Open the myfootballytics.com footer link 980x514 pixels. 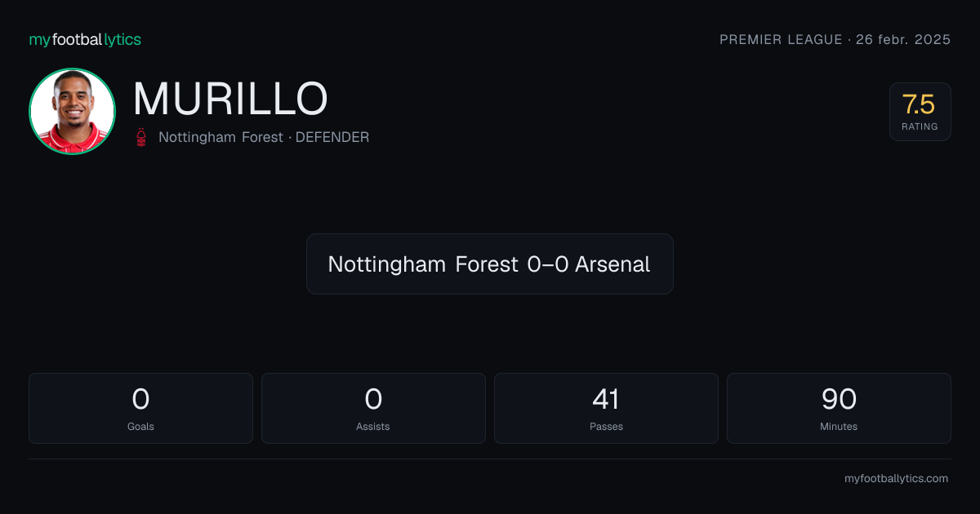(x=896, y=479)
